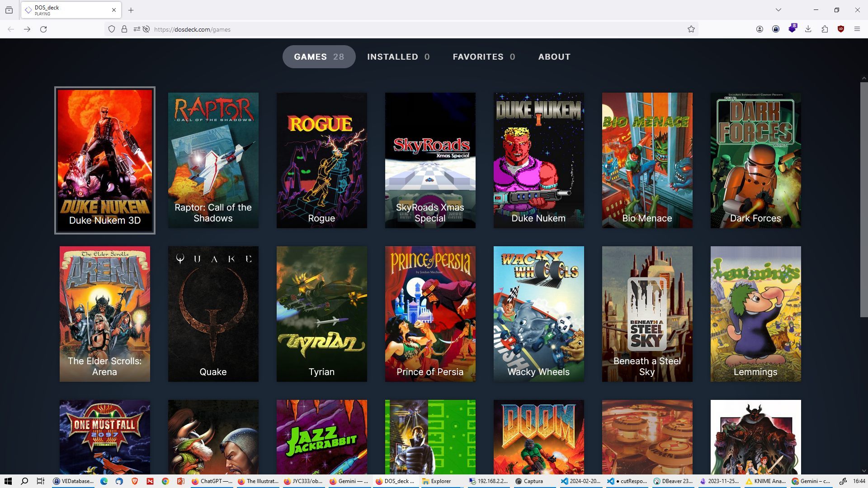Open the DOOM game cover
Image resolution: width=868 pixels, height=488 pixels.
point(539,437)
